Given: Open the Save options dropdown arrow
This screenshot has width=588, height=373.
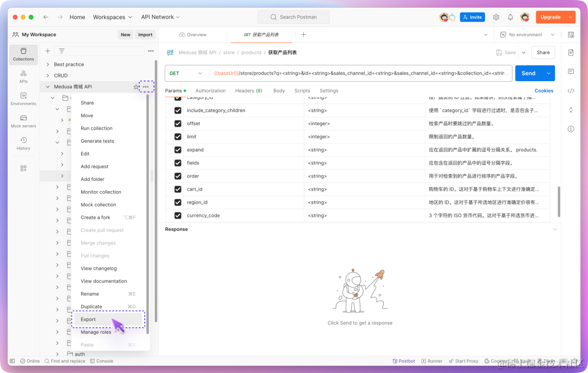Looking at the screenshot, I should 524,53.
